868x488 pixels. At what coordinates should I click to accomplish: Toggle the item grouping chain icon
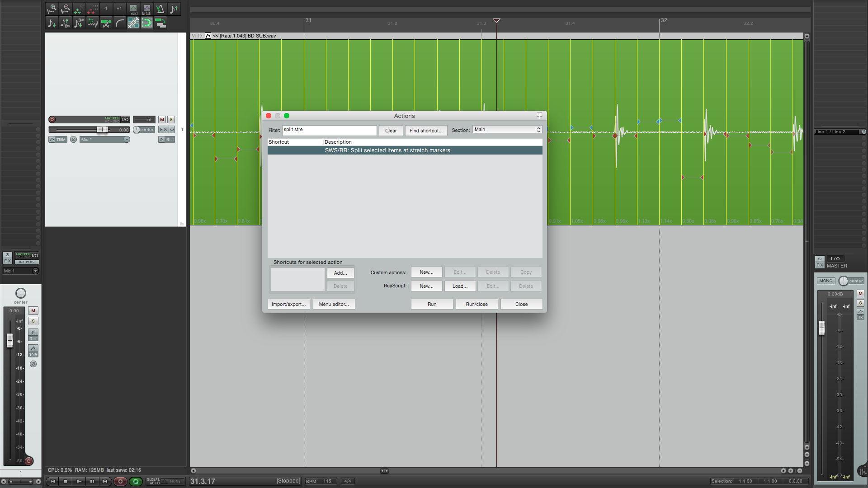click(x=133, y=23)
